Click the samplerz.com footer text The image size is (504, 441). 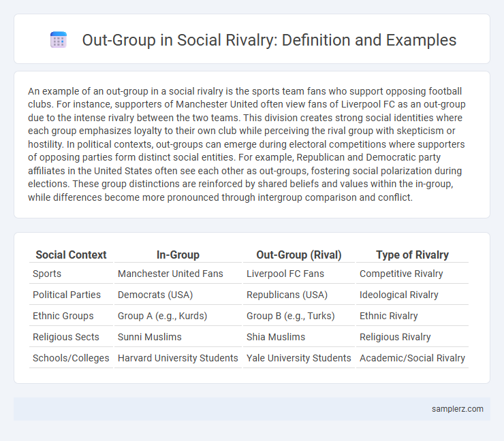click(458, 408)
